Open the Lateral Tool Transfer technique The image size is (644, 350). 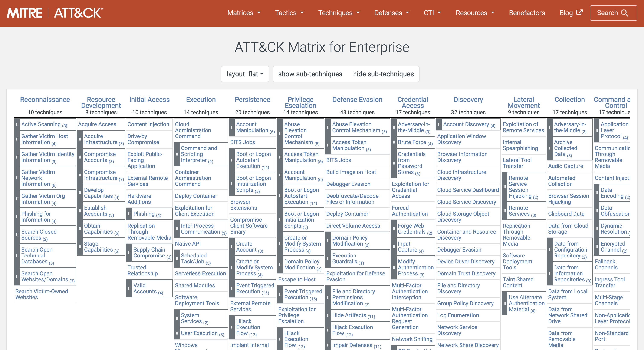517,163
